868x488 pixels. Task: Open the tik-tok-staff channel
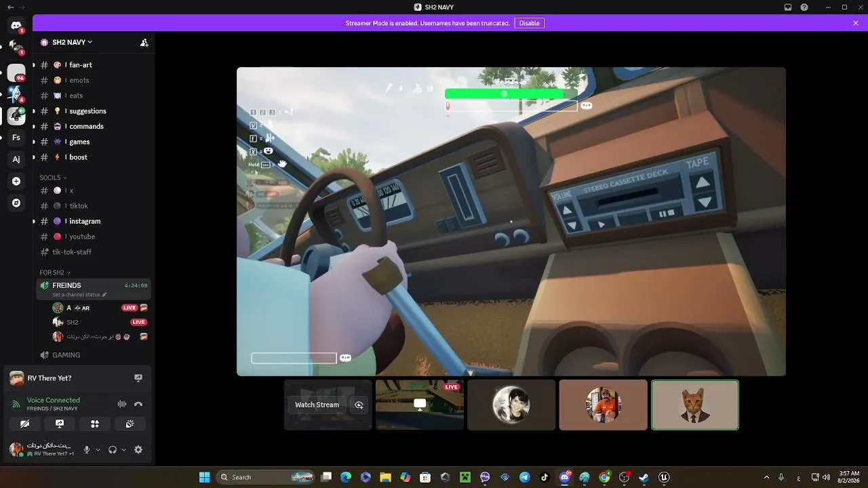tap(94, 252)
